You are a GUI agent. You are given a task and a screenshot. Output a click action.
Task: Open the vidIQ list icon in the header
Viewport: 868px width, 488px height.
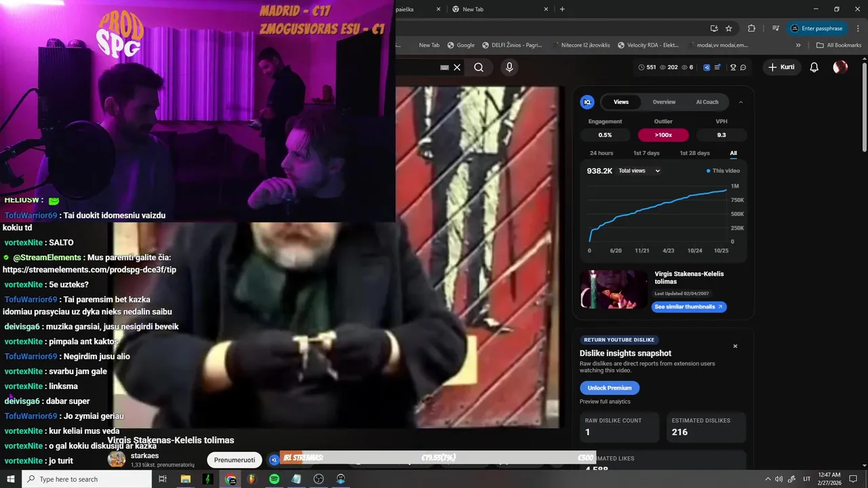pos(717,67)
